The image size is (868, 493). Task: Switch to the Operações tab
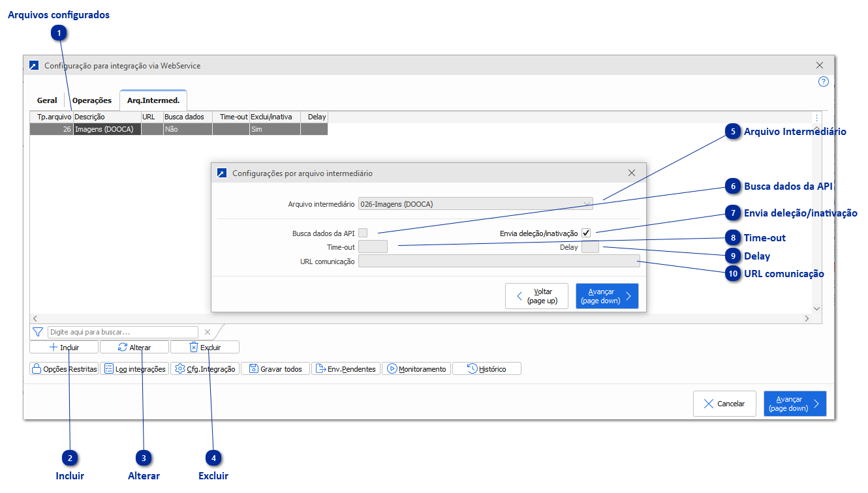(x=91, y=100)
